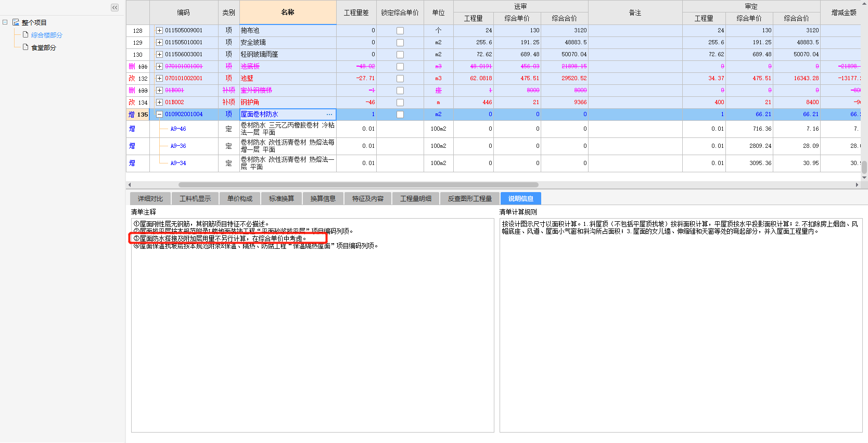The width and height of the screenshot is (868, 443).
Task: Open the 反查图形工程量 tab
Action: [470, 198]
